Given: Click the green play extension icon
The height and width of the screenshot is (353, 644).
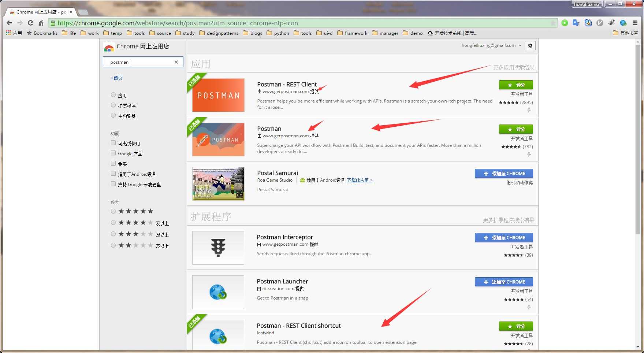Looking at the screenshot, I should pyautogui.click(x=565, y=23).
